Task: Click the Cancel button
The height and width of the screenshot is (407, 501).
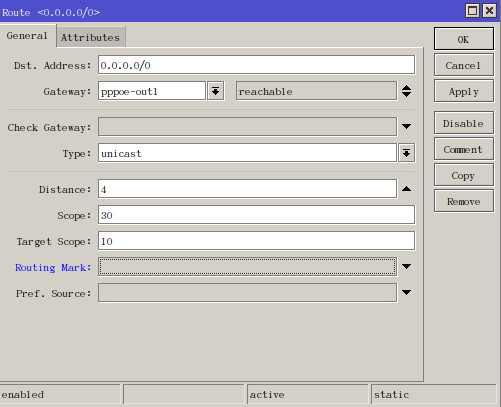Action: (464, 65)
